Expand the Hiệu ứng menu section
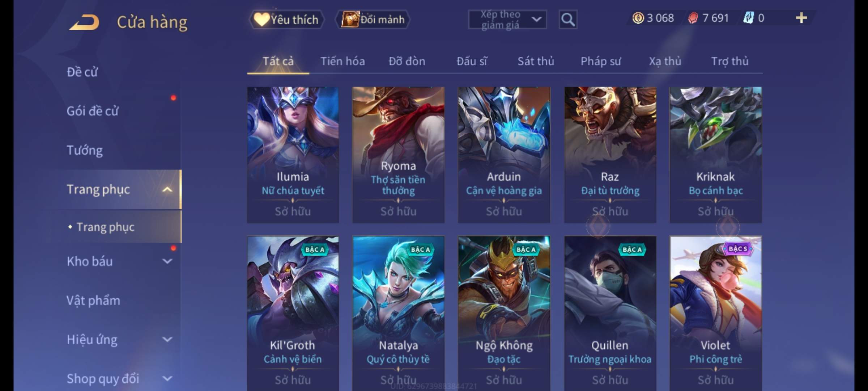Image resolution: width=868 pixels, height=391 pixels. [167, 339]
